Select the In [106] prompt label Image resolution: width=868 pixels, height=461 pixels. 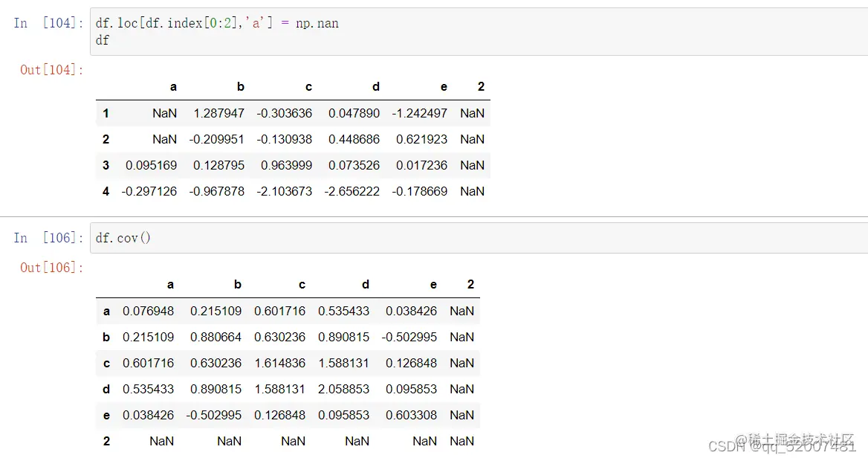tap(49, 238)
